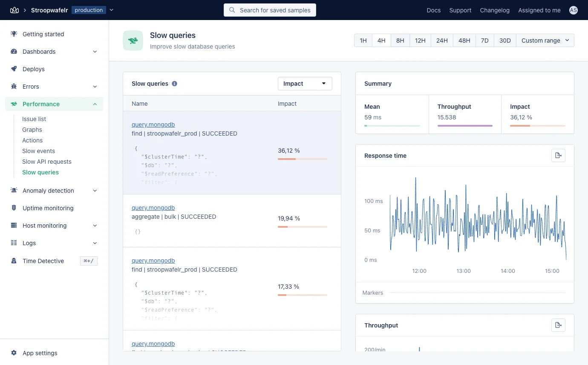
Task: Expand the Dashboards section
Action: [x=95, y=52]
